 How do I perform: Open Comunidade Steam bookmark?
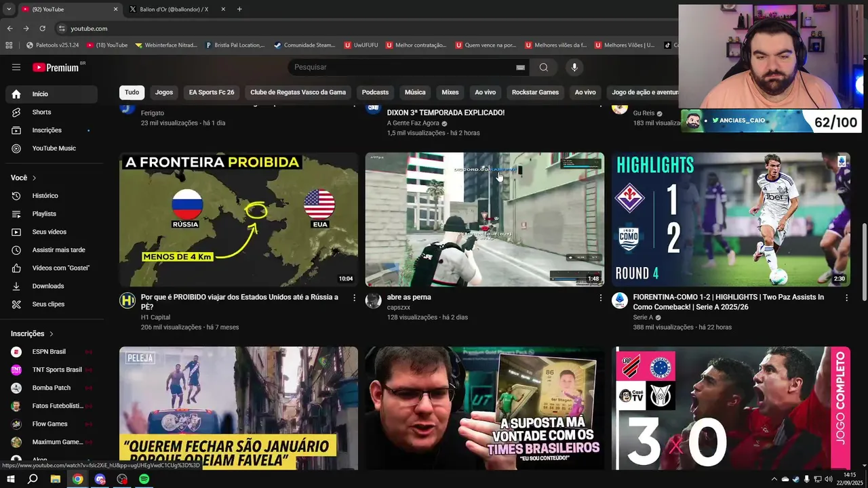304,45
